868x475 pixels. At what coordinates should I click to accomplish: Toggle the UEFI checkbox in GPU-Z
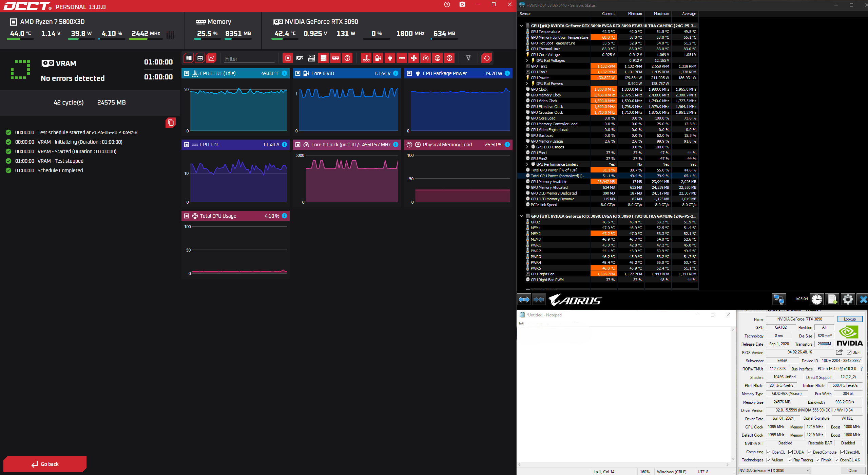849,352
